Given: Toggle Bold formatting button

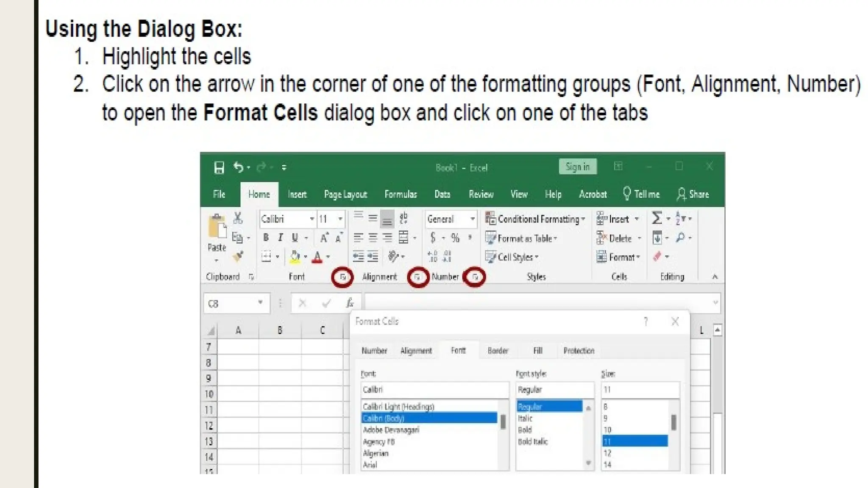Looking at the screenshot, I should click(266, 238).
